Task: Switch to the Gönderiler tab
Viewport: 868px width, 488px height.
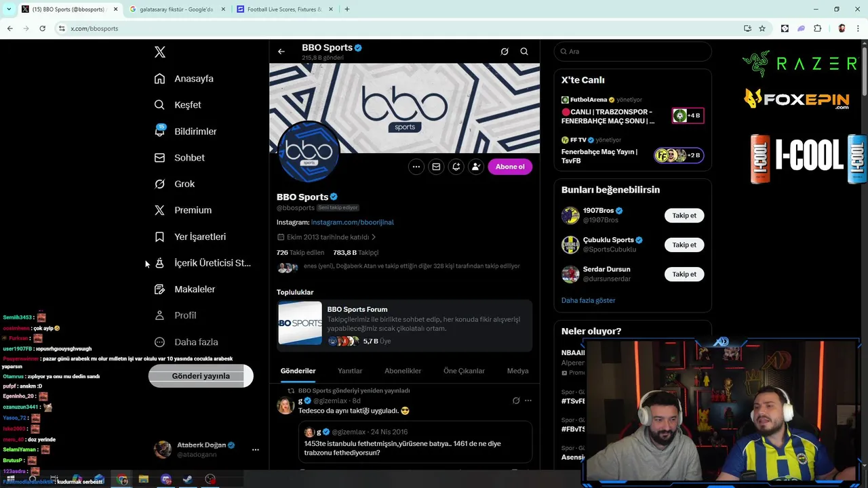Action: (x=298, y=371)
